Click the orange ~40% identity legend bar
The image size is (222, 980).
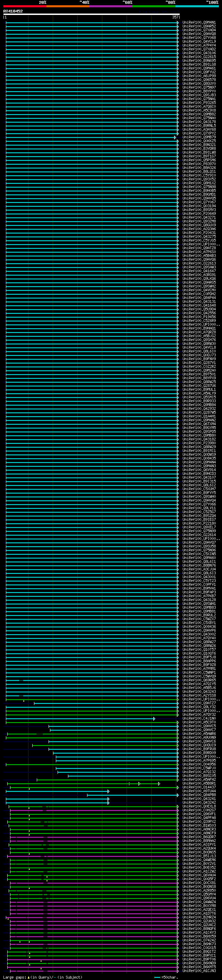pos(68,6)
